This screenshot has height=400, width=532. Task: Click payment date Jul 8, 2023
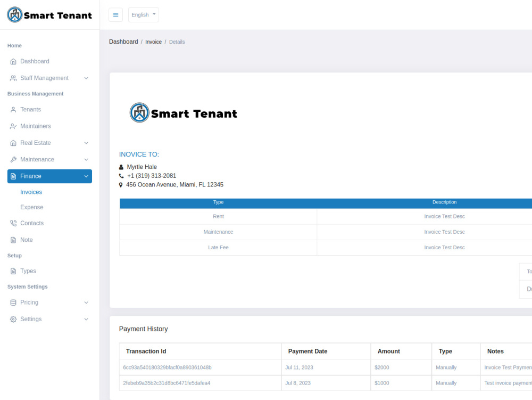click(298, 383)
